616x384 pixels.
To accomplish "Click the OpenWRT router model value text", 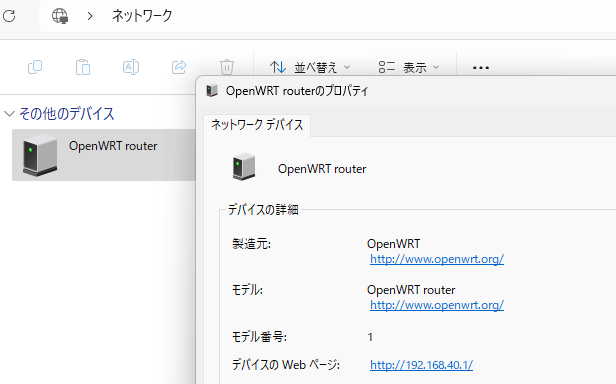I will click(411, 290).
